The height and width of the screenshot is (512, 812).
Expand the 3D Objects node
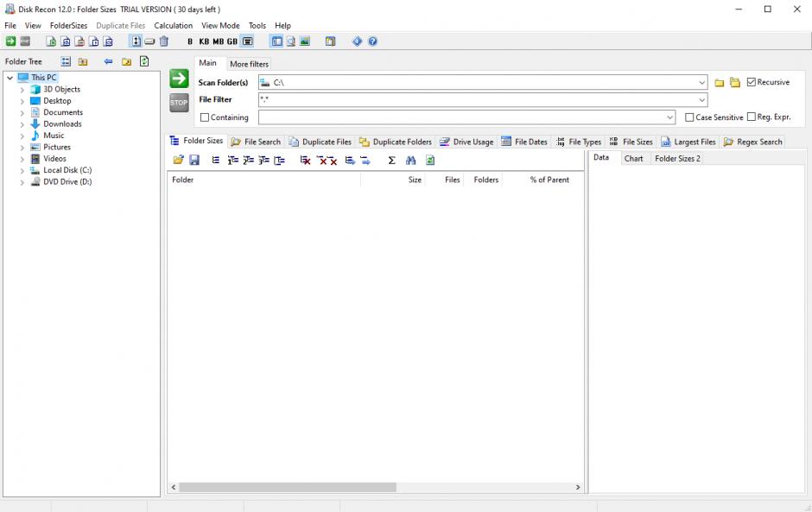pyautogui.click(x=22, y=90)
